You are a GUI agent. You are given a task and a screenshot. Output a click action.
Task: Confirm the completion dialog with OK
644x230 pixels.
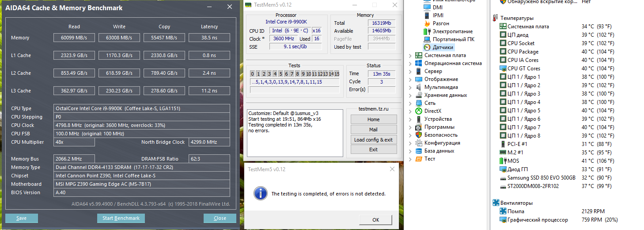[x=375, y=220]
